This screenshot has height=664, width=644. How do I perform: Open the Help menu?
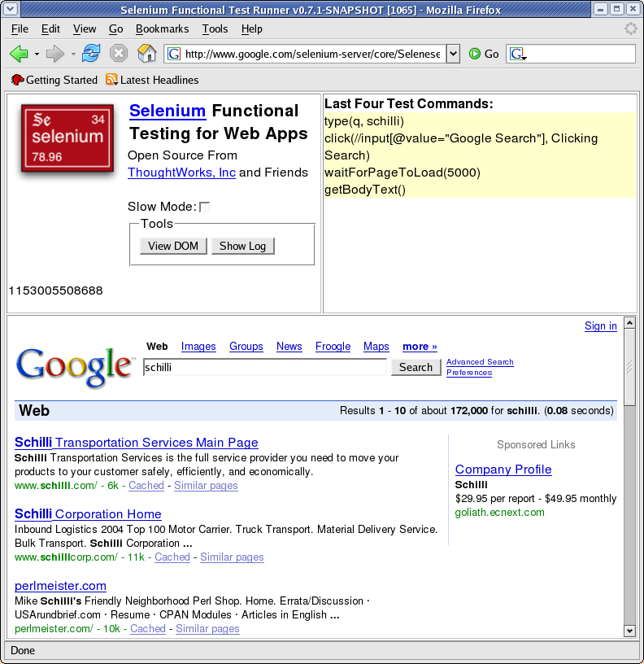pyautogui.click(x=252, y=28)
